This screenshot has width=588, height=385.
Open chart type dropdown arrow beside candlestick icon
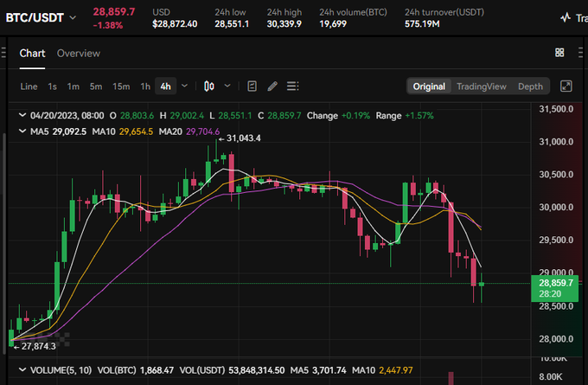(227, 86)
